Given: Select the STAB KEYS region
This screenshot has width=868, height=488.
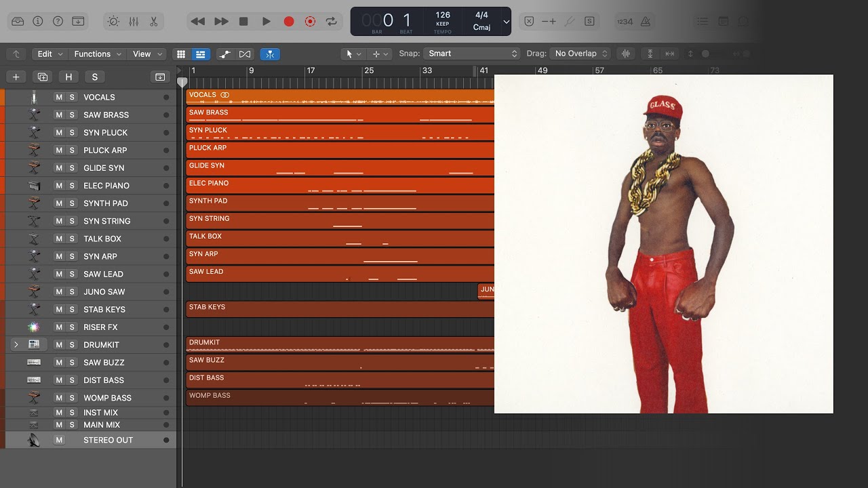Looking at the screenshot, I should pos(340,310).
